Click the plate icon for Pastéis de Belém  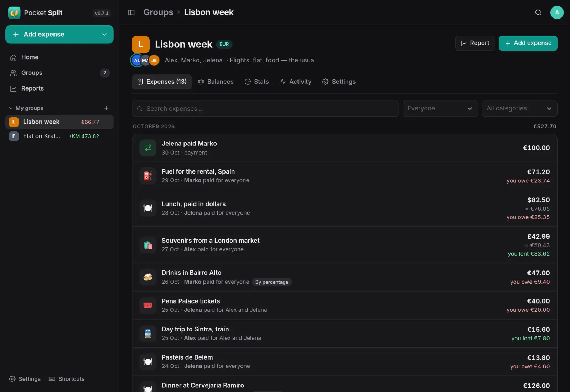pyautogui.click(x=148, y=362)
